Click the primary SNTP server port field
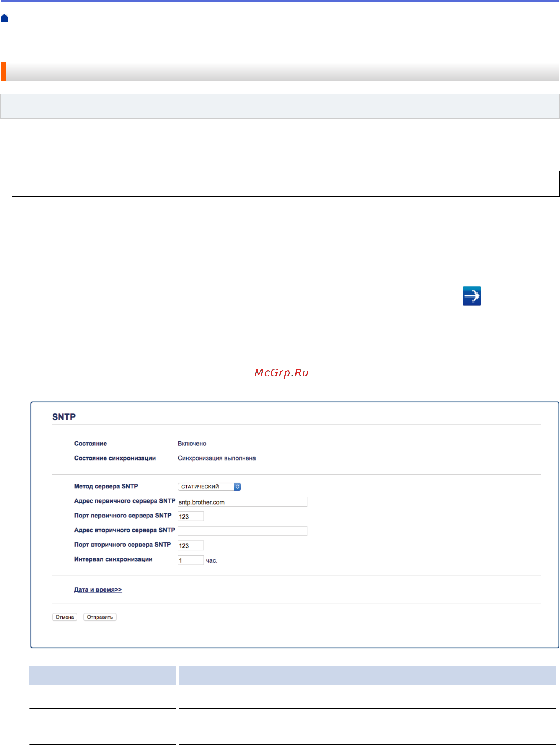This screenshot has height=745, width=560. [190, 516]
